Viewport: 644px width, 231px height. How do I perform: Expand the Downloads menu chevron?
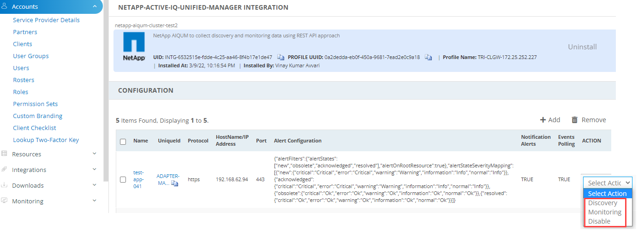point(95,185)
